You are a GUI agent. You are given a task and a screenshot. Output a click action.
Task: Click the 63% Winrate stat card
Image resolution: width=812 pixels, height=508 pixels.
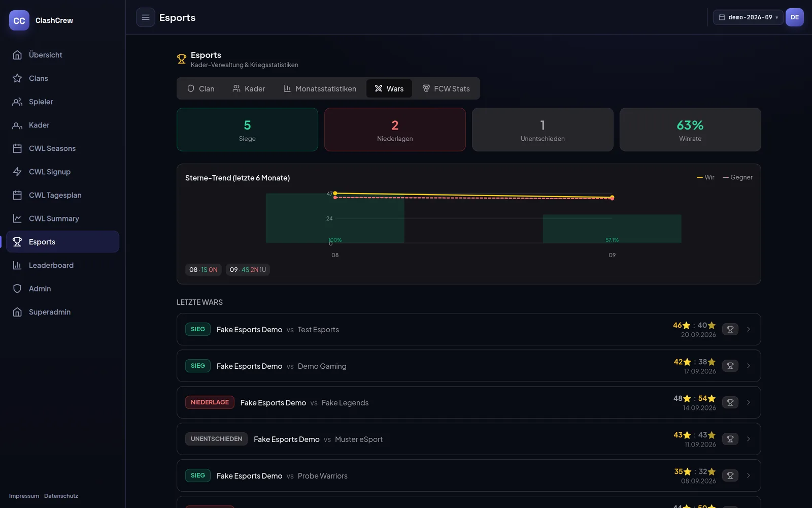point(690,130)
